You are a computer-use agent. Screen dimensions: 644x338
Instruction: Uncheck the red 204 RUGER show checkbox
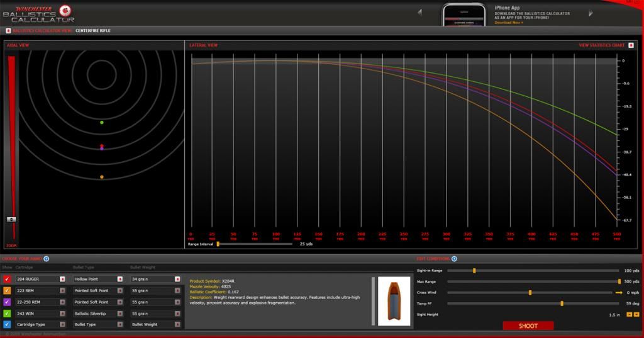pos(7,279)
